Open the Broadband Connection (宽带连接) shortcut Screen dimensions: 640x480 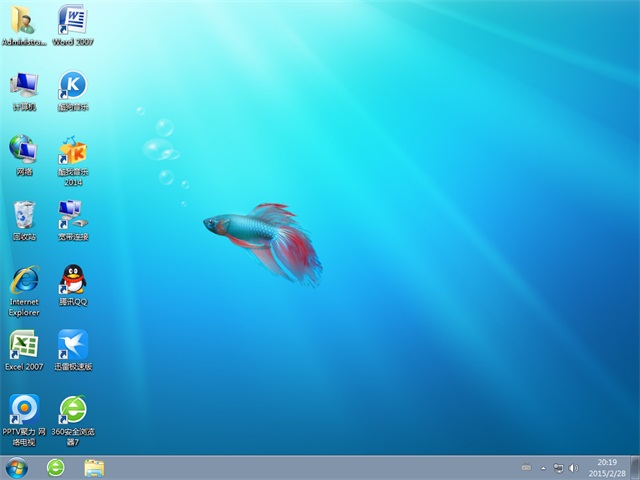[72, 213]
